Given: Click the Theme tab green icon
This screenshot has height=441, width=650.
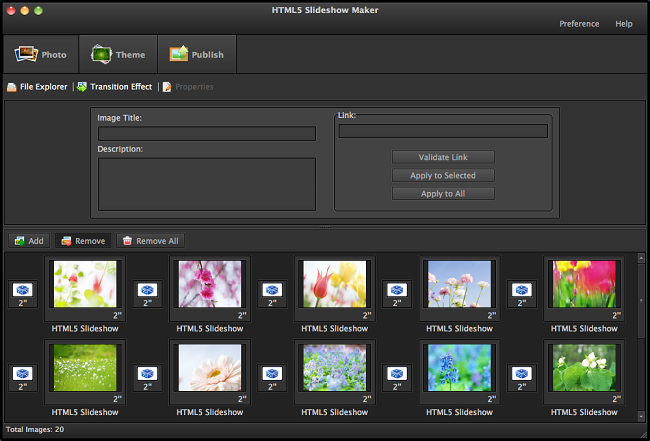Looking at the screenshot, I should point(101,54).
